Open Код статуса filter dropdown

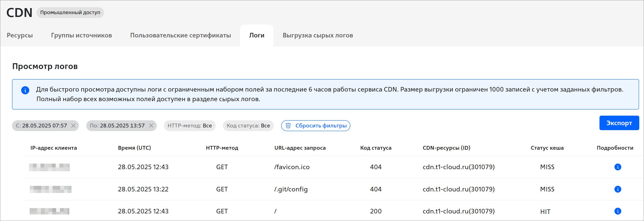pos(248,126)
